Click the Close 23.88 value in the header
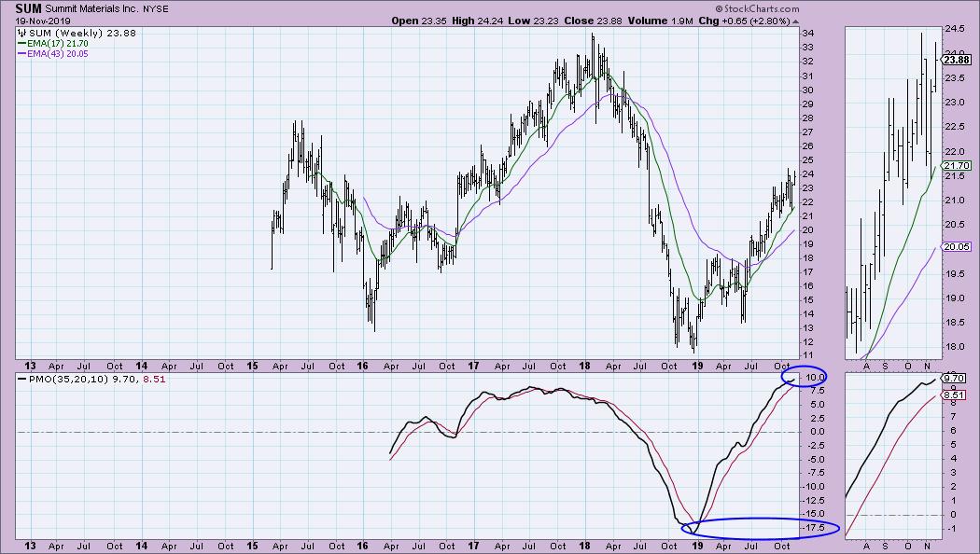This screenshot has width=980, height=554. point(593,21)
